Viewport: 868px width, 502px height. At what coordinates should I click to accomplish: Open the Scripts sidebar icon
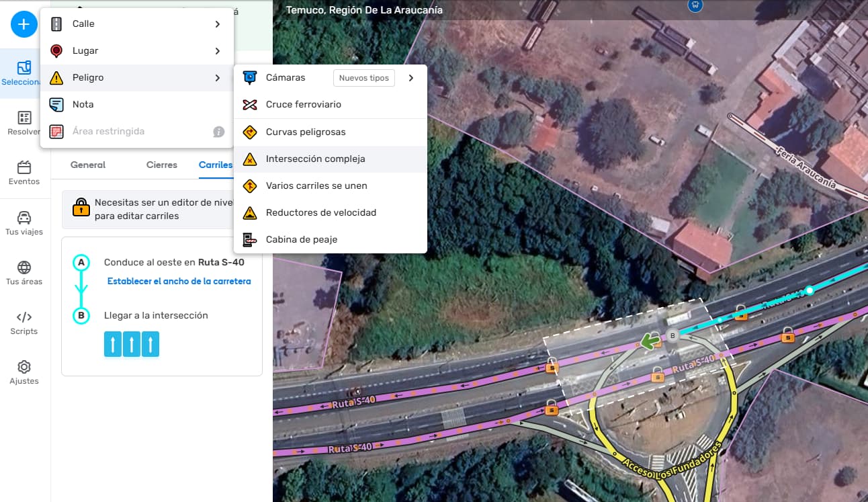tap(24, 323)
